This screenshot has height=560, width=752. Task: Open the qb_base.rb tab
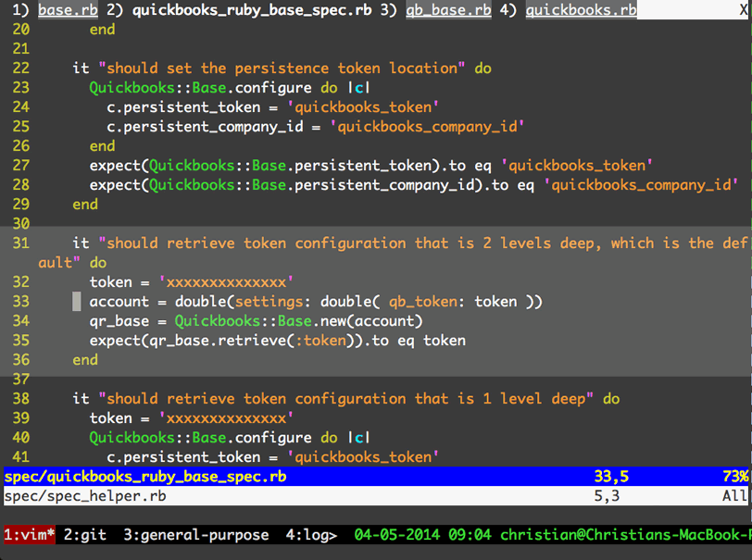coord(448,9)
